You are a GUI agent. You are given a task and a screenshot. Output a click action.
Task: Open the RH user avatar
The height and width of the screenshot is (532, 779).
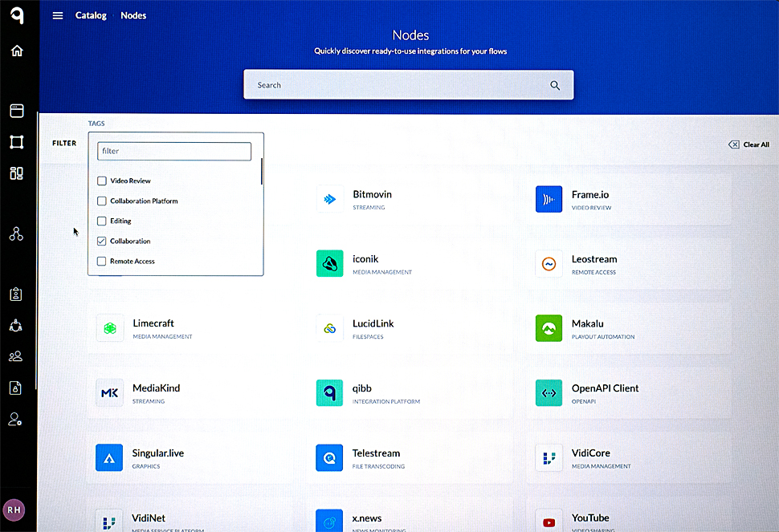click(14, 510)
